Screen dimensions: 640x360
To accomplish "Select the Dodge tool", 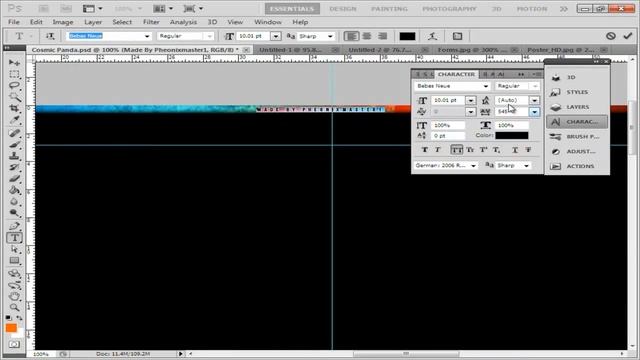I will coord(14,213).
